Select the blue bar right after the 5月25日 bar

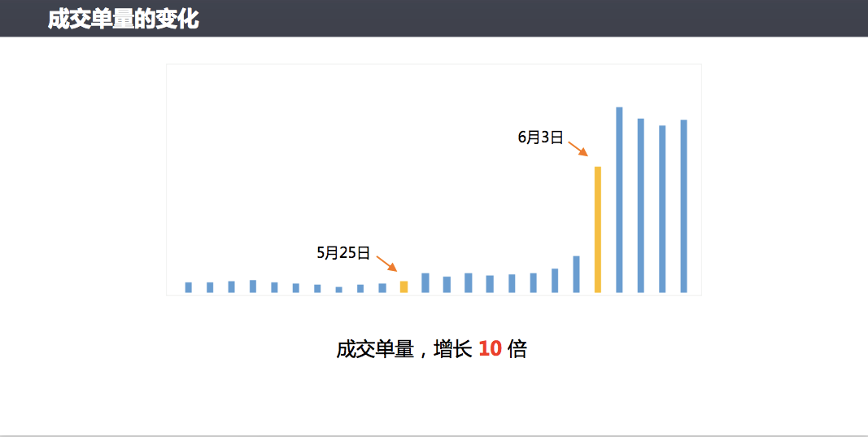coord(425,282)
